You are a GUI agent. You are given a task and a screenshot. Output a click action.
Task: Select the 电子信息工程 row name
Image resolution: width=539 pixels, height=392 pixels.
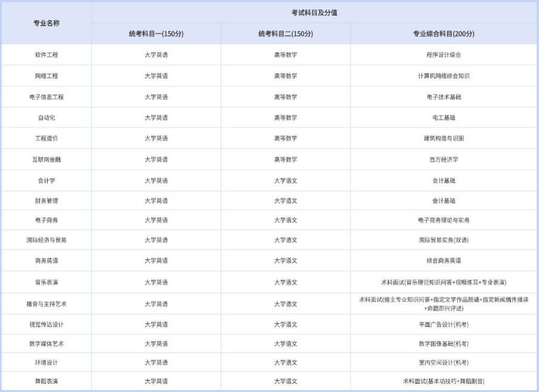click(47, 97)
